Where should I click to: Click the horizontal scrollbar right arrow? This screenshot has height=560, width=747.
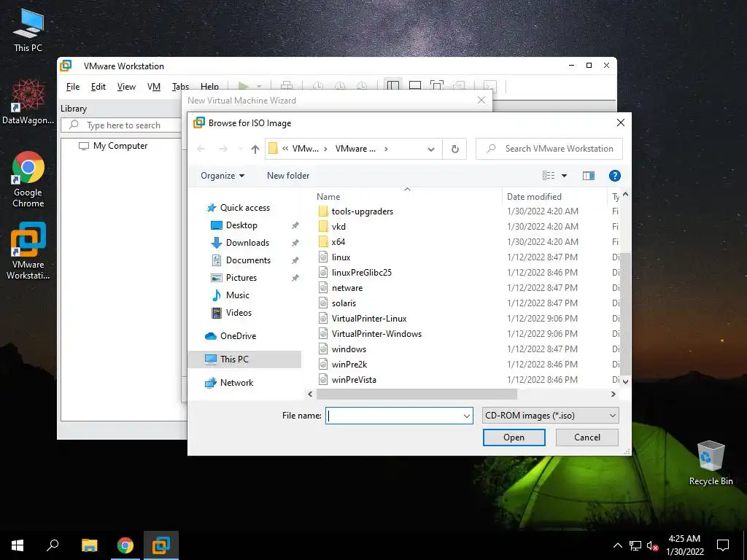click(613, 394)
